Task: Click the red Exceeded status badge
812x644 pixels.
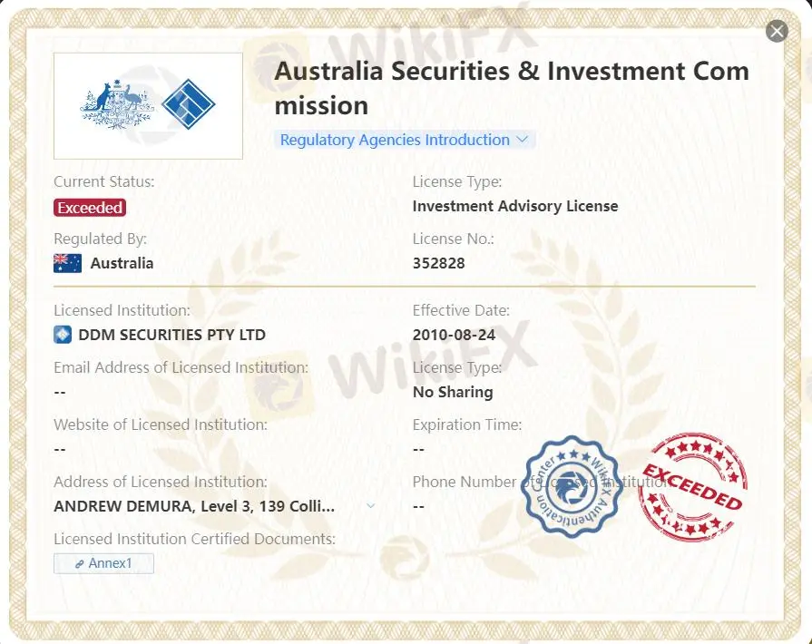Action: 90,208
